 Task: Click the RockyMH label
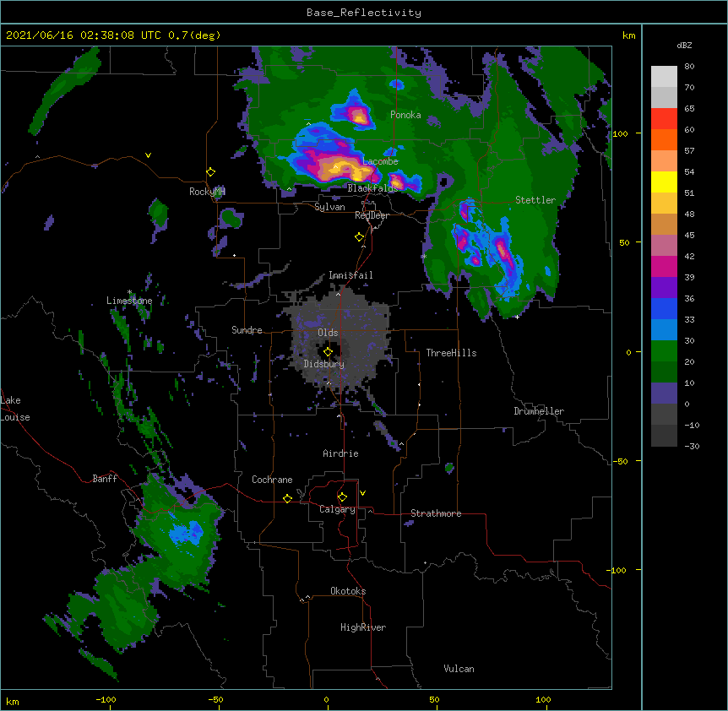[x=207, y=192]
